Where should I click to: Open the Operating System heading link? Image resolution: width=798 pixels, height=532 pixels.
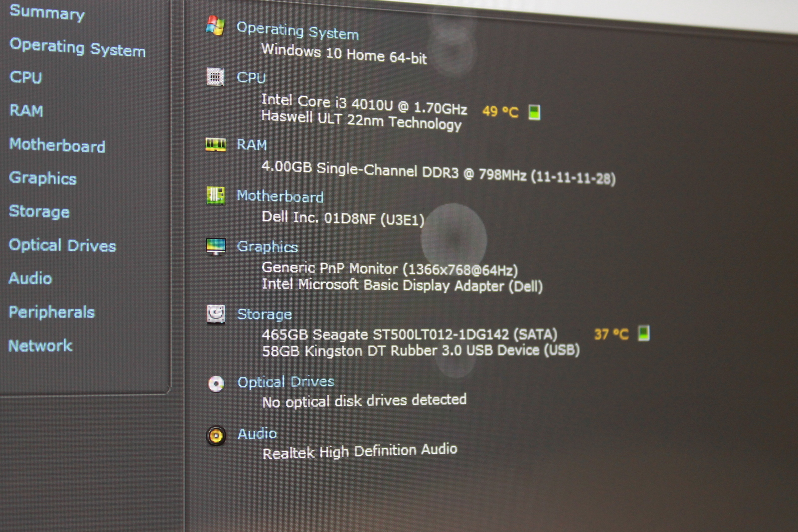tap(298, 31)
